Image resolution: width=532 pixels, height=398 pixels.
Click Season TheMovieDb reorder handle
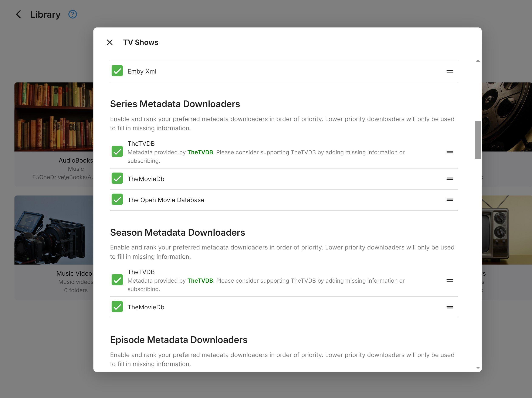coord(450,307)
